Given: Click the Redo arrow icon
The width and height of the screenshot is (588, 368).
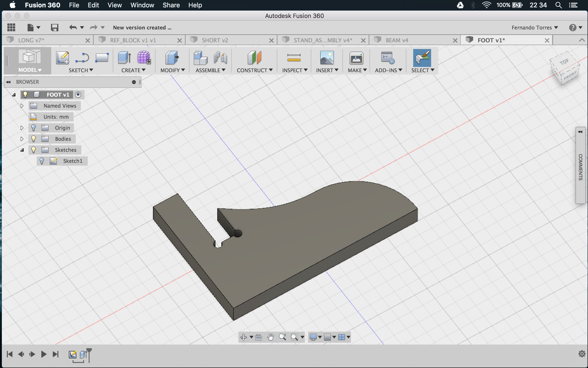Looking at the screenshot, I should point(93,28).
